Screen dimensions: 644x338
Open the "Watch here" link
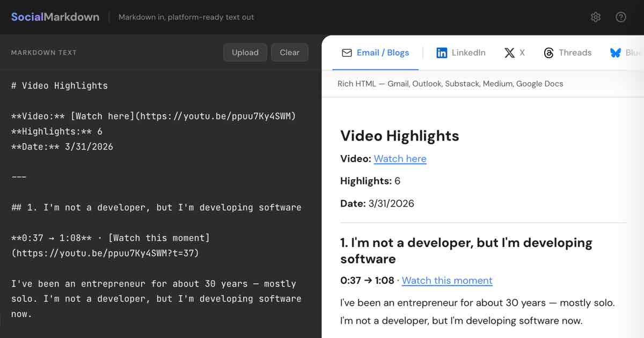click(400, 159)
